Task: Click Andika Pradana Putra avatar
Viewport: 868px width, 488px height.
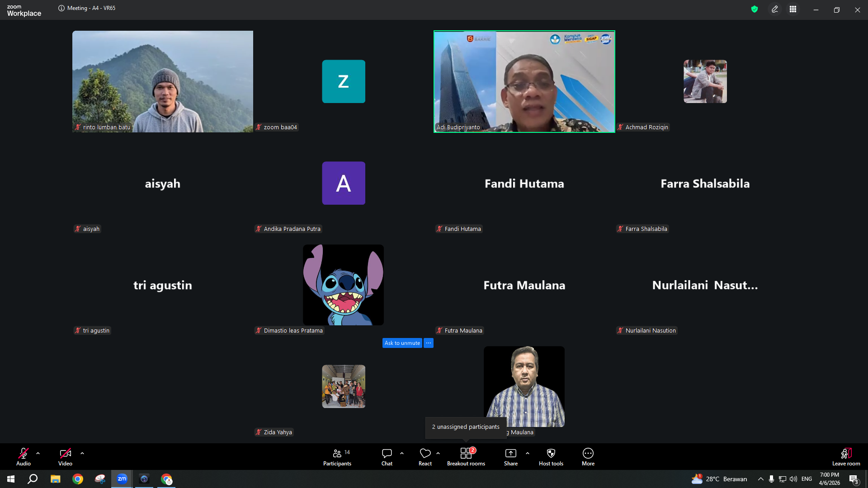Action: pos(344,183)
